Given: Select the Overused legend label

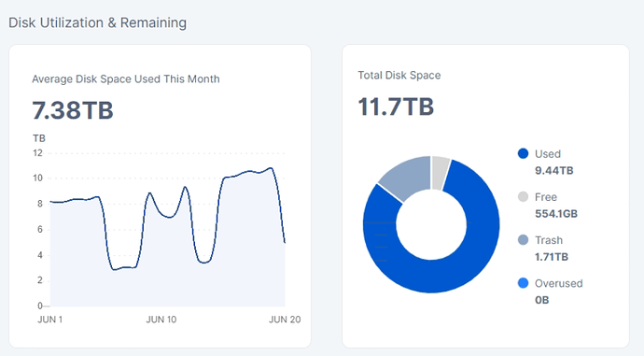Looking at the screenshot, I should 558,283.
